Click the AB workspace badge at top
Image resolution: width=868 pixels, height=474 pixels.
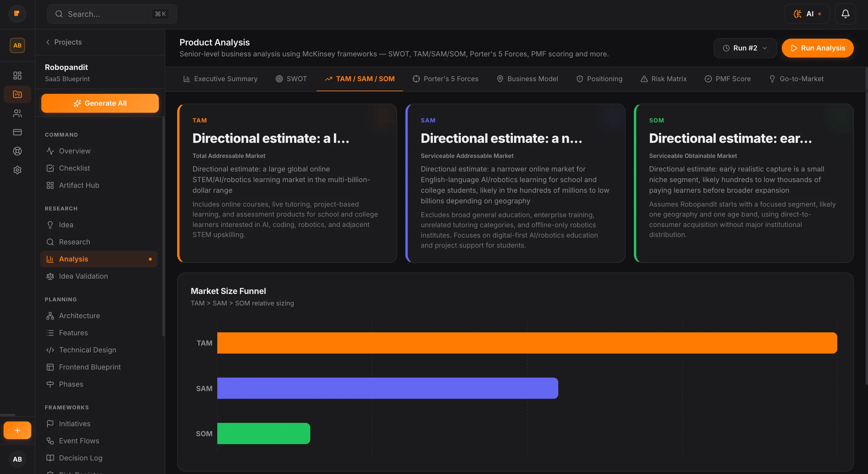point(17,45)
